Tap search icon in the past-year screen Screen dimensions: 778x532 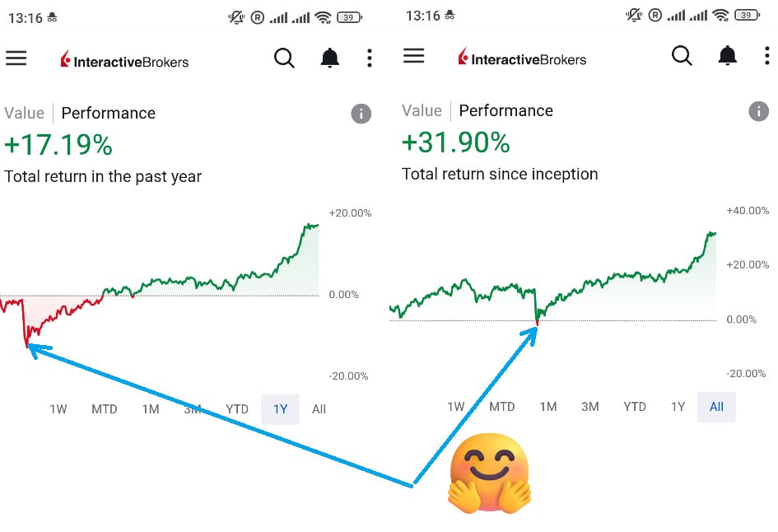284,58
